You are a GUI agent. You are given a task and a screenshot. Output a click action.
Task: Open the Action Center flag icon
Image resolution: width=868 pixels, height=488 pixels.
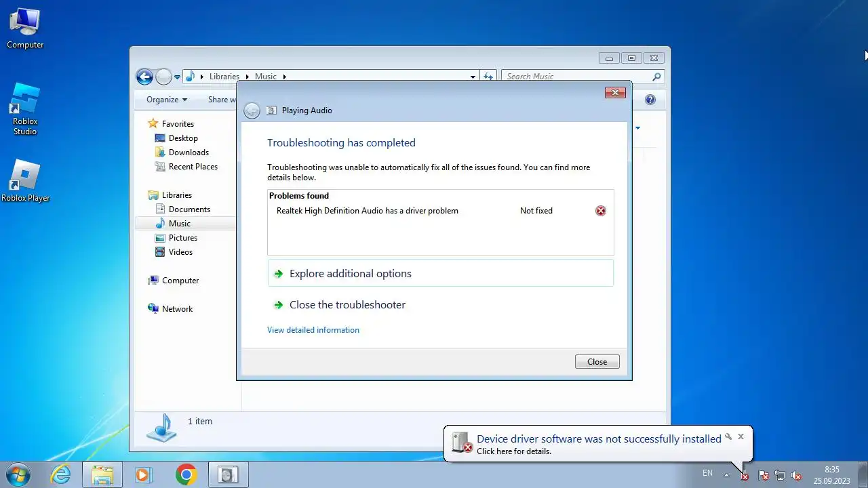click(763, 476)
